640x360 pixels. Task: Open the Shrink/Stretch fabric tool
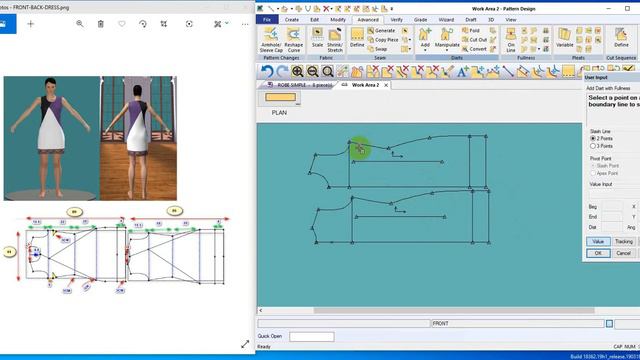click(x=335, y=40)
